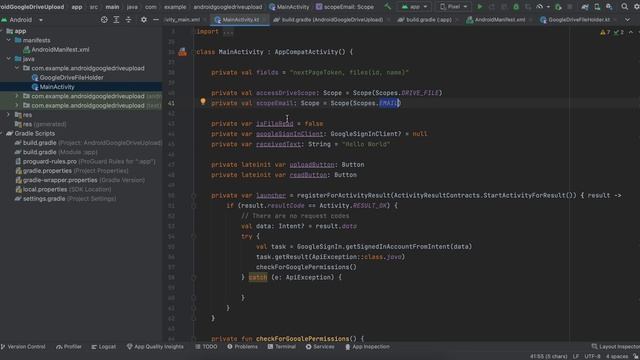The image size is (640, 360).
Task: Click the MainActivity breadcrumb in navigation bar
Action: click(289, 7)
